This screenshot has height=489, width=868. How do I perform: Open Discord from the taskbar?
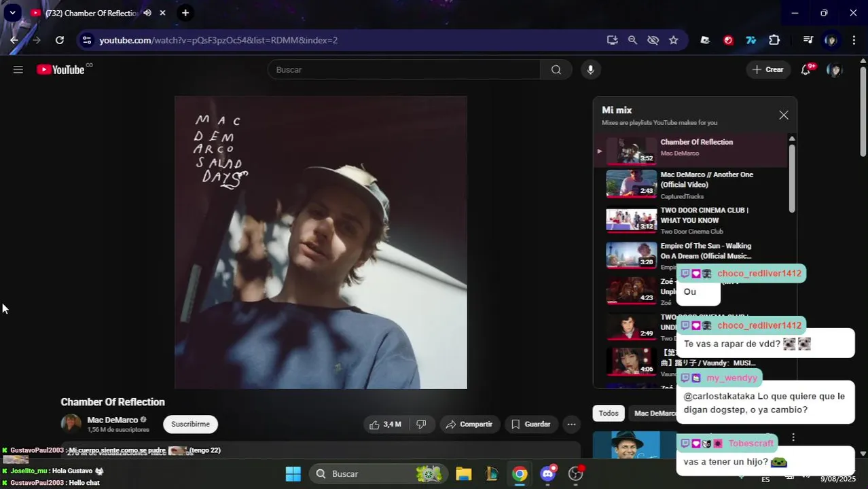(x=547, y=473)
